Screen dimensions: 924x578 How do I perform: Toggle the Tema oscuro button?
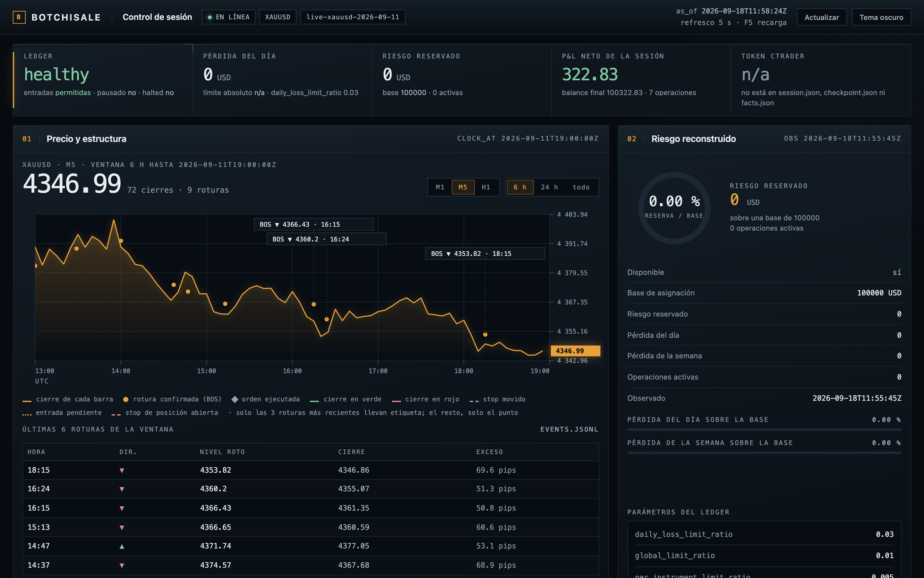tap(881, 17)
